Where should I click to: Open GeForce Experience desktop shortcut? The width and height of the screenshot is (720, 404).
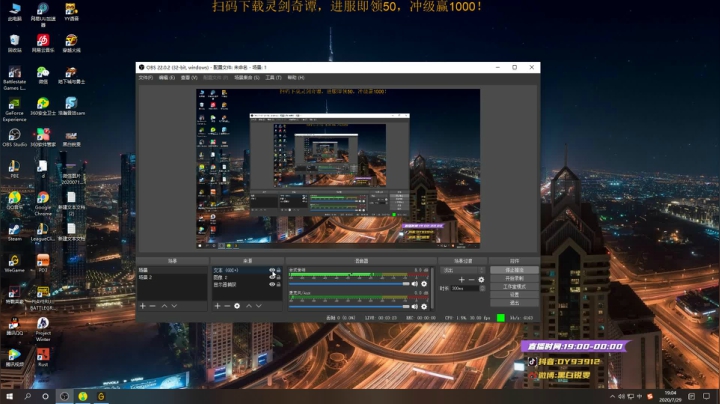pyautogui.click(x=15, y=109)
